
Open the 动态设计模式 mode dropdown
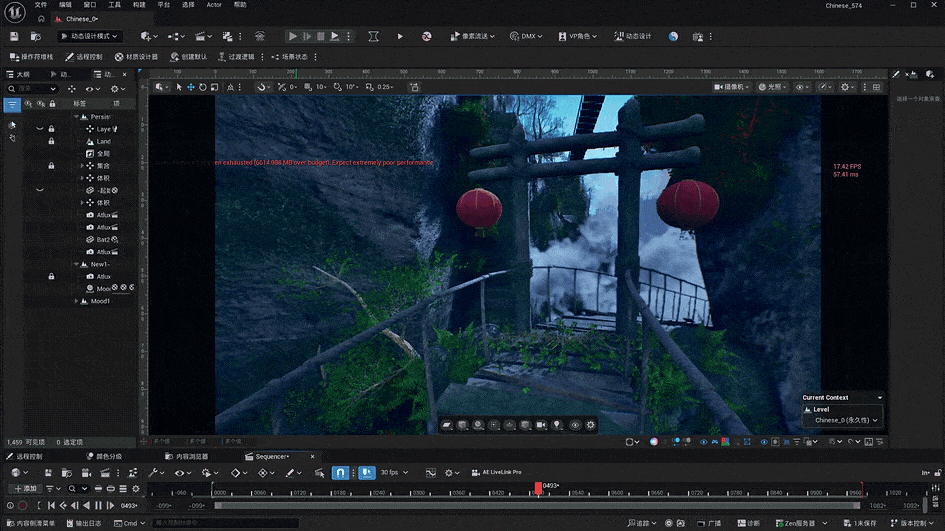90,36
